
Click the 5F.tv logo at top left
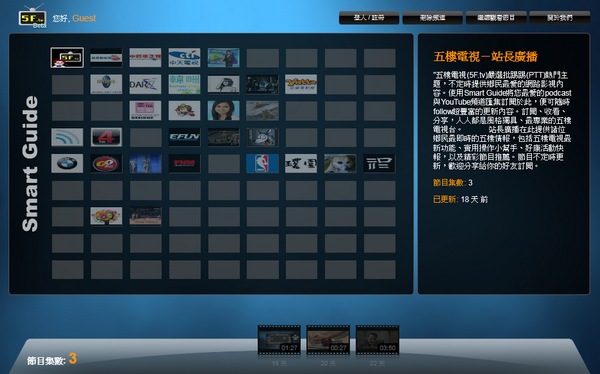pyautogui.click(x=32, y=16)
